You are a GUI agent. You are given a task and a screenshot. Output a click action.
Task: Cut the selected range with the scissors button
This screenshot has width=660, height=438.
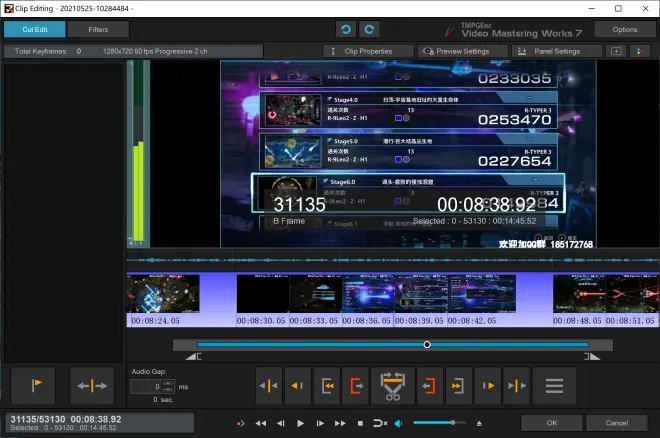click(x=392, y=385)
